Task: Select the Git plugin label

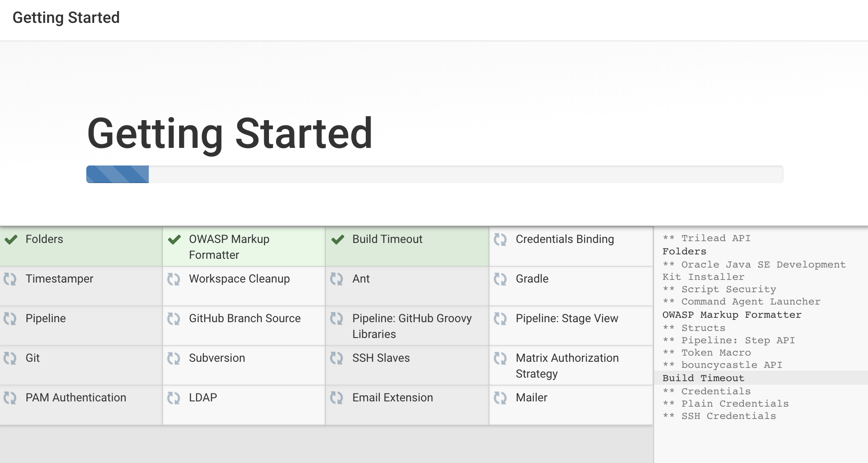Action: (33, 358)
